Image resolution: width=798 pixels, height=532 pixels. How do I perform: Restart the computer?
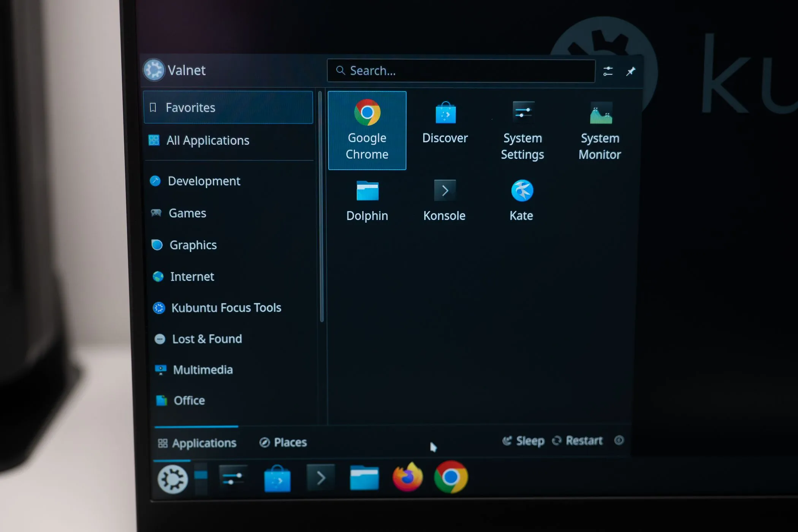tap(578, 441)
